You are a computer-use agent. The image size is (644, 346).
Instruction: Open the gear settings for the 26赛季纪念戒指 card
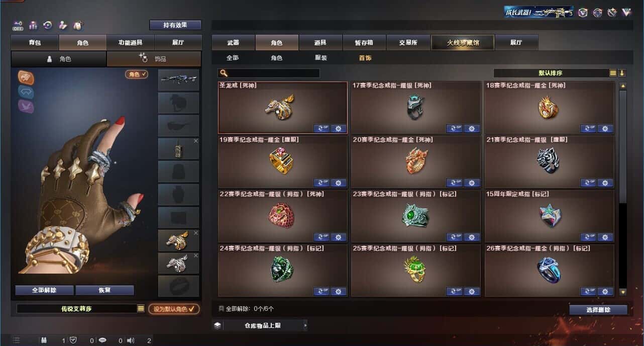tap(605, 291)
